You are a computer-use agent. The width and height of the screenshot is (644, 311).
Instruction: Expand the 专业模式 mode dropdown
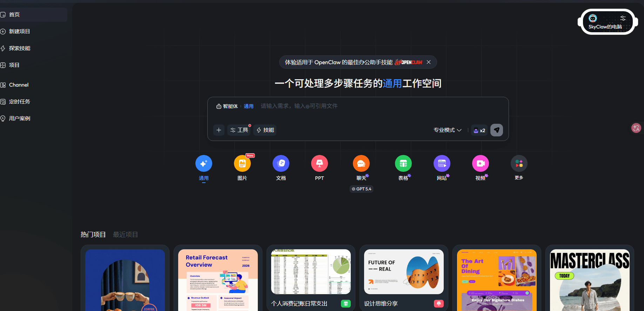[448, 130]
